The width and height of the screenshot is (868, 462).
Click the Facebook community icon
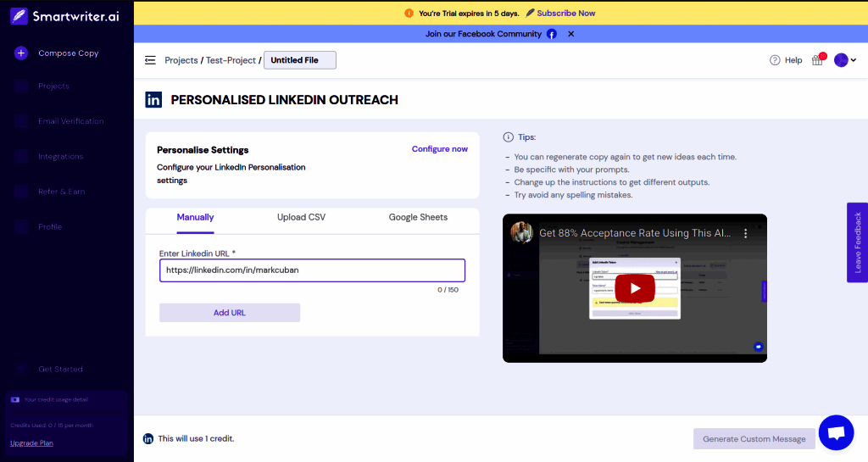click(x=551, y=34)
